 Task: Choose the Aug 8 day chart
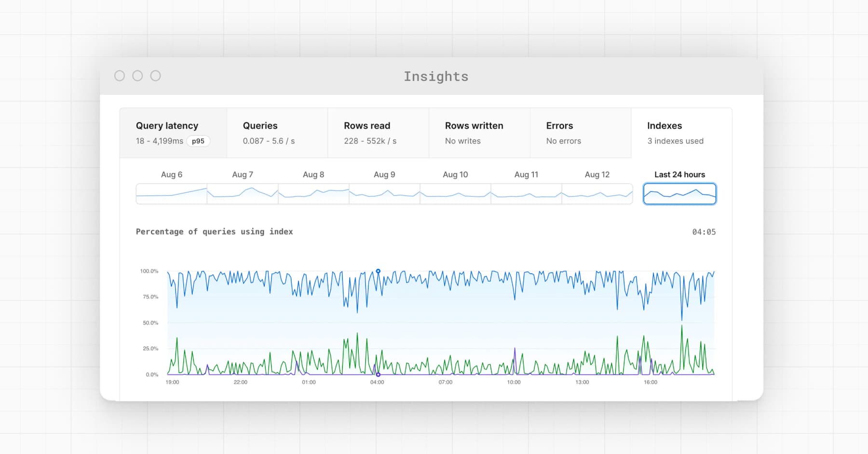point(313,194)
